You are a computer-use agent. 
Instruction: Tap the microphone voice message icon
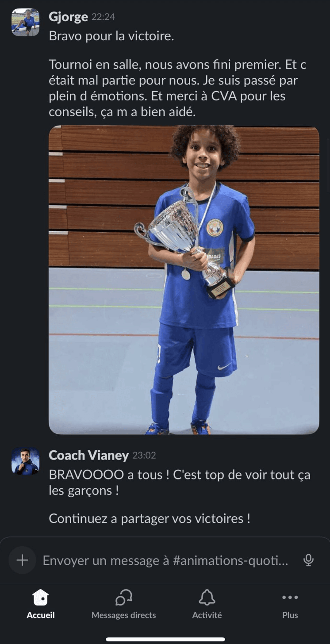[x=308, y=560]
